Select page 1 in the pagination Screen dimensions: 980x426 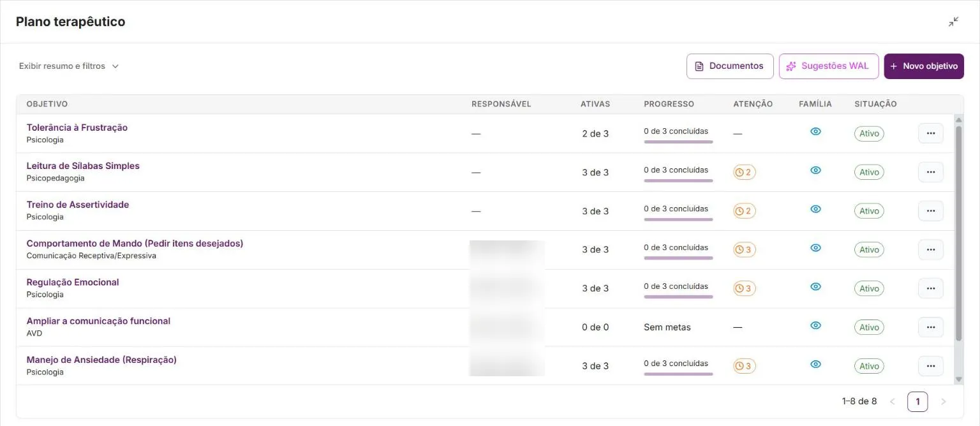click(917, 402)
